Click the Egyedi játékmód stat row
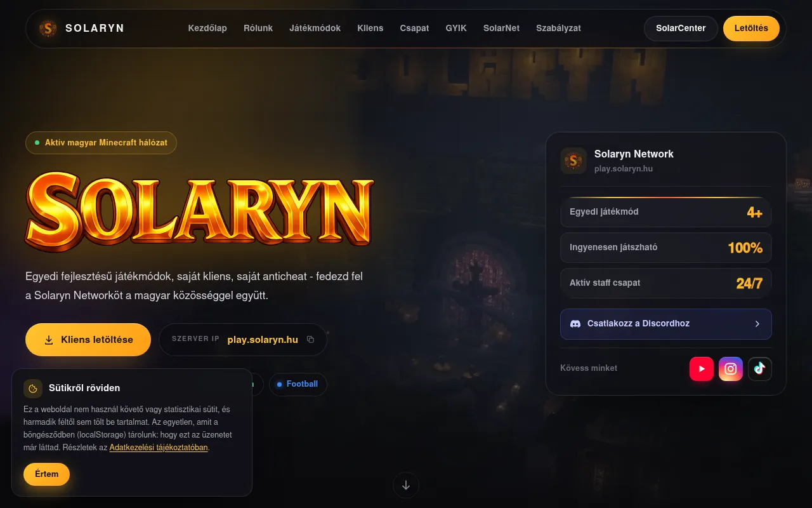 666,212
